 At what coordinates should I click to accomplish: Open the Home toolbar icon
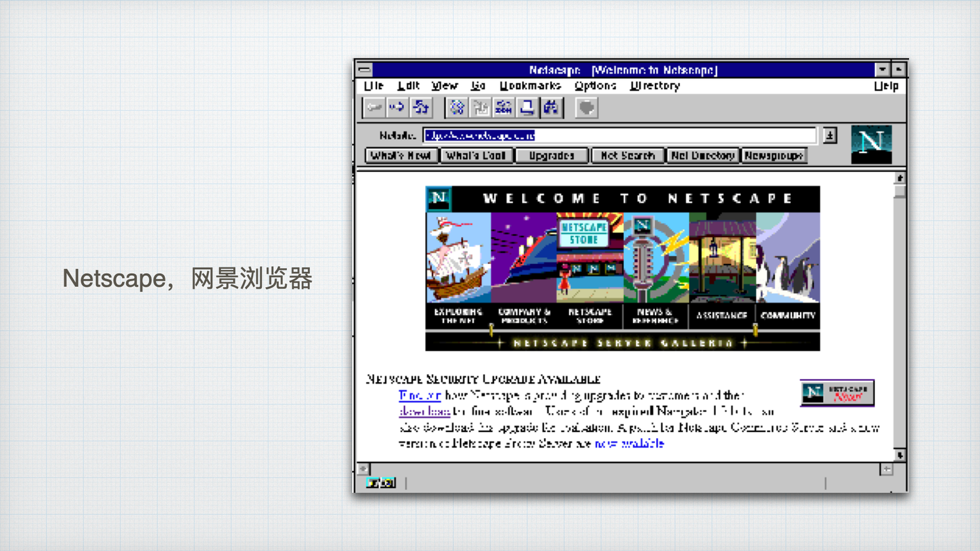pos(421,108)
